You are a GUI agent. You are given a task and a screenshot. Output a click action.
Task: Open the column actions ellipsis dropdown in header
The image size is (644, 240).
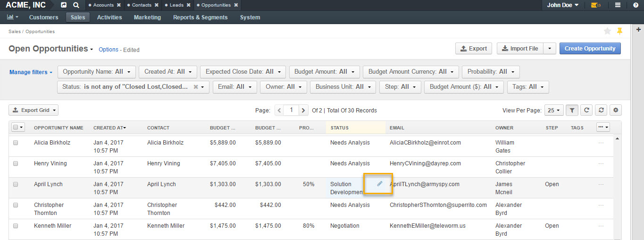tap(603, 127)
